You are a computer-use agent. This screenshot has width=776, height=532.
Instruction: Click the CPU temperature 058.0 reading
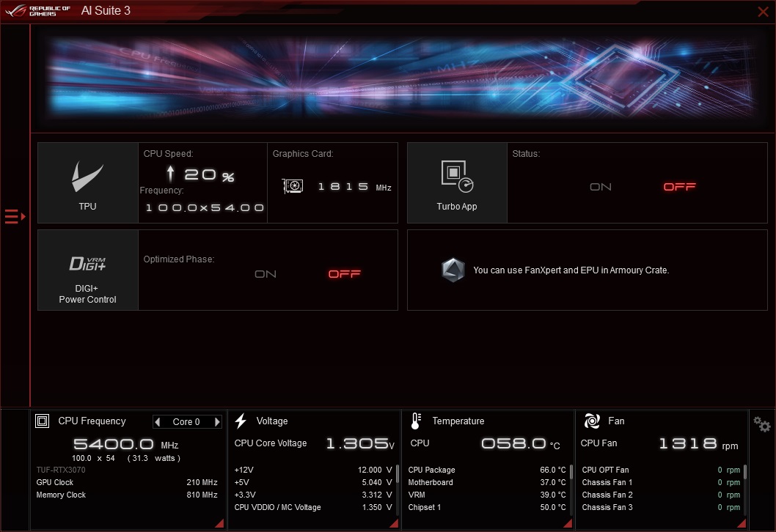[521, 443]
